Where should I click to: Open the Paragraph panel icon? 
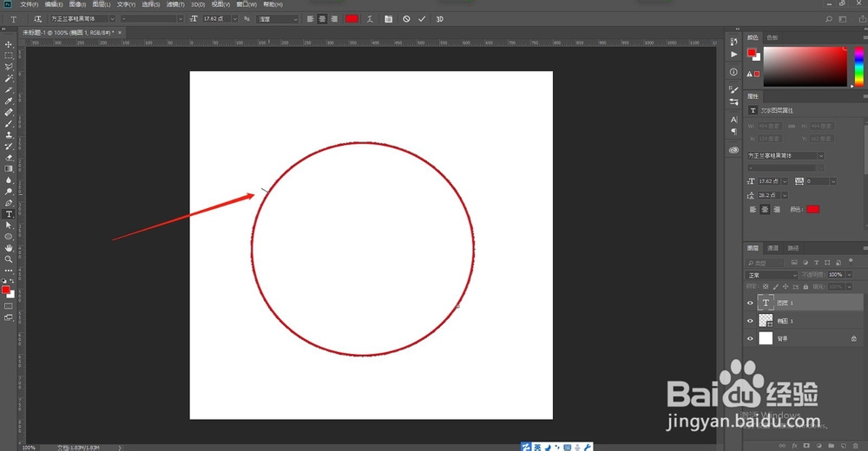pos(733,132)
